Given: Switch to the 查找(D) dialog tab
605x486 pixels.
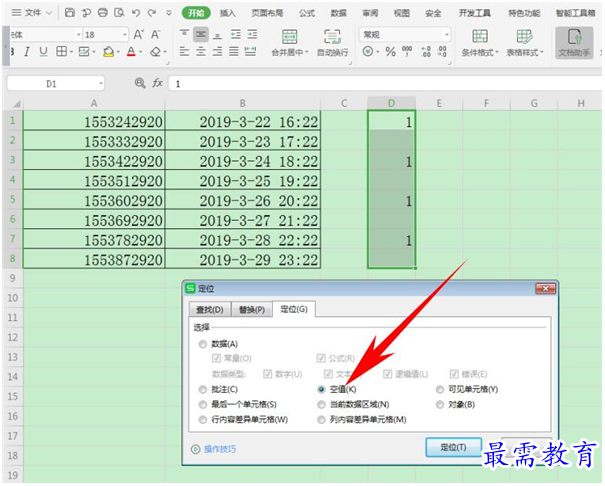Looking at the screenshot, I should click(x=210, y=309).
